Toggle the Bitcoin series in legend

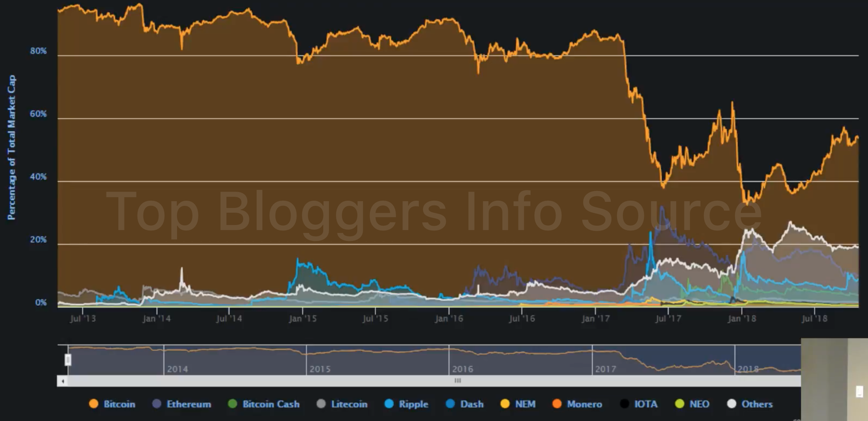[x=119, y=404]
